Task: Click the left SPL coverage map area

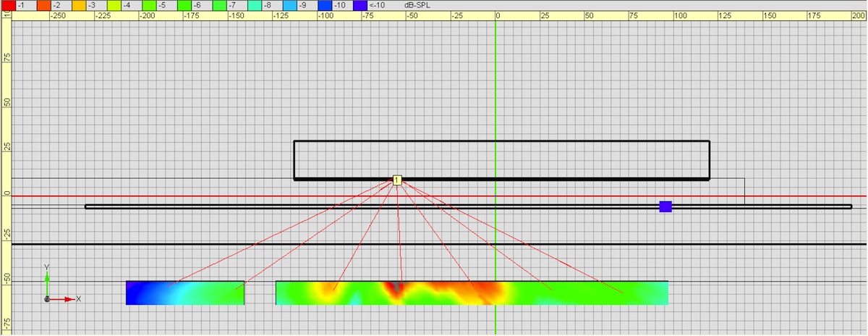Action: point(185,293)
